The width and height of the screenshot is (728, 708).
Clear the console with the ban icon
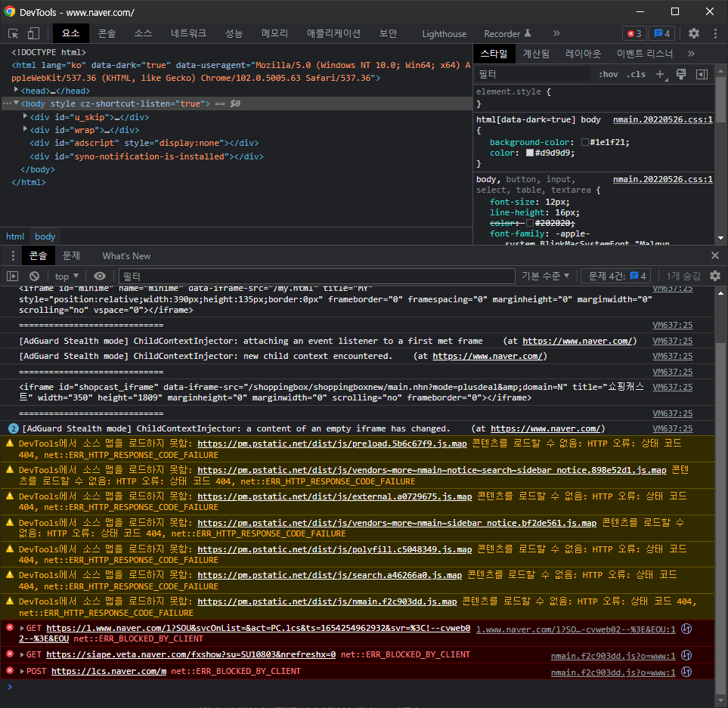34,276
